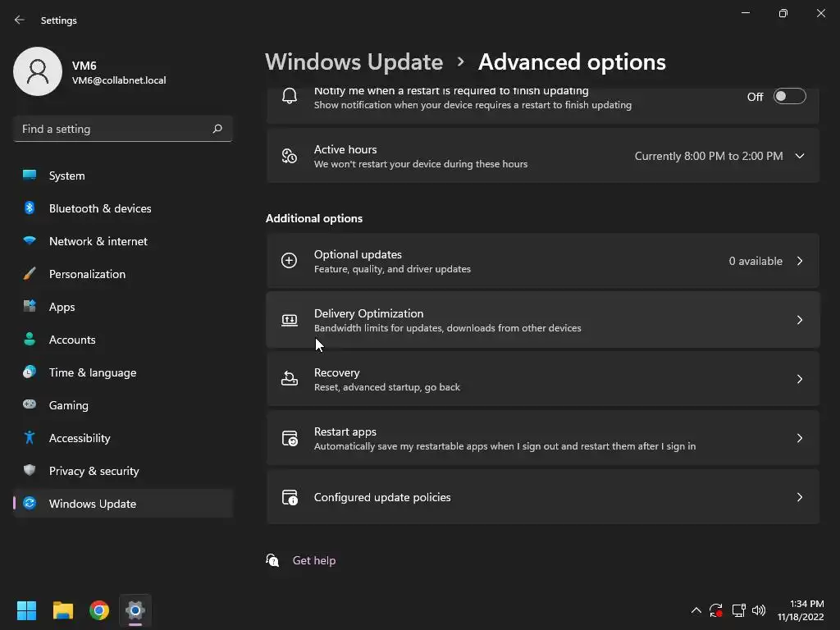Click the Active hours clock icon
Image resolution: width=840 pixels, height=630 pixels.
click(x=290, y=156)
